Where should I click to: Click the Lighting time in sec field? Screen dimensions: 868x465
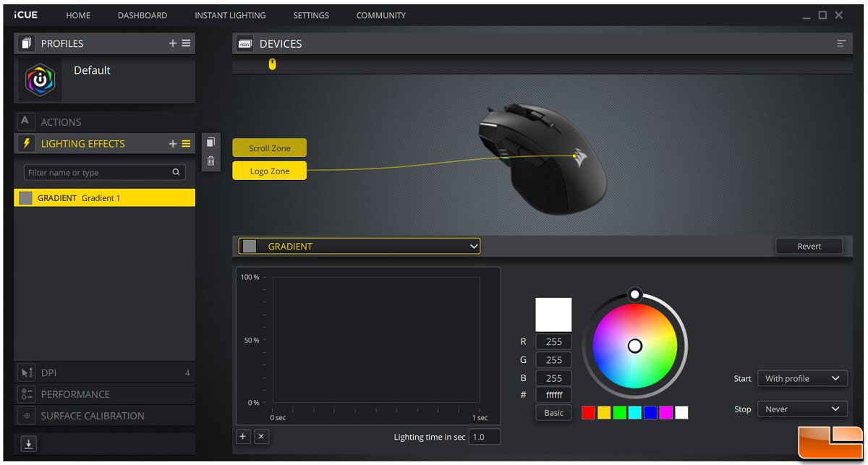485,437
